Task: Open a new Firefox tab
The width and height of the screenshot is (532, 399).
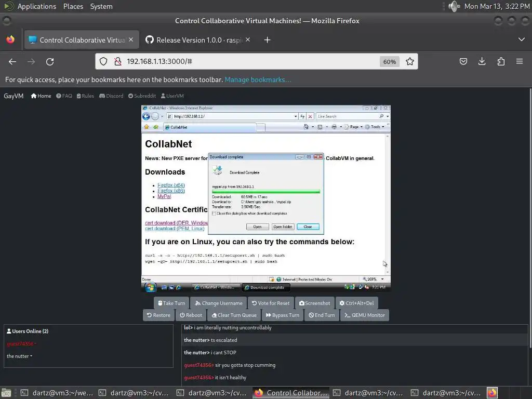Action: coord(268,40)
